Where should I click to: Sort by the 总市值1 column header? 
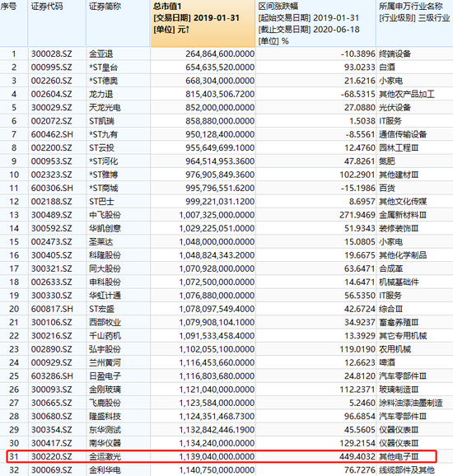click(x=203, y=23)
